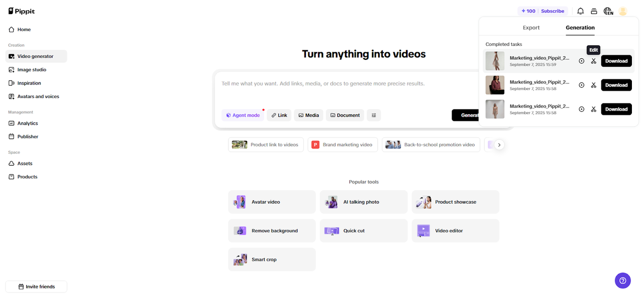The width and height of the screenshot is (644, 300).
Task: Open the AI talking photo tool
Action: (363, 202)
